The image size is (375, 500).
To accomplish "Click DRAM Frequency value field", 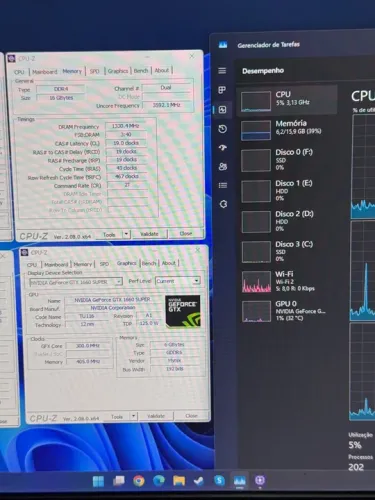I will coord(126,126).
